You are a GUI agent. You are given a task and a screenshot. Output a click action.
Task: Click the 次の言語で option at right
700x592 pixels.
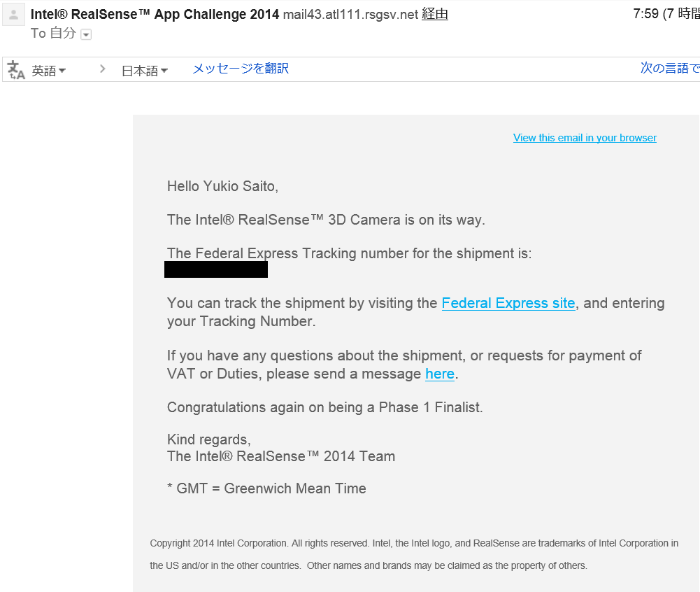pyautogui.click(x=669, y=69)
